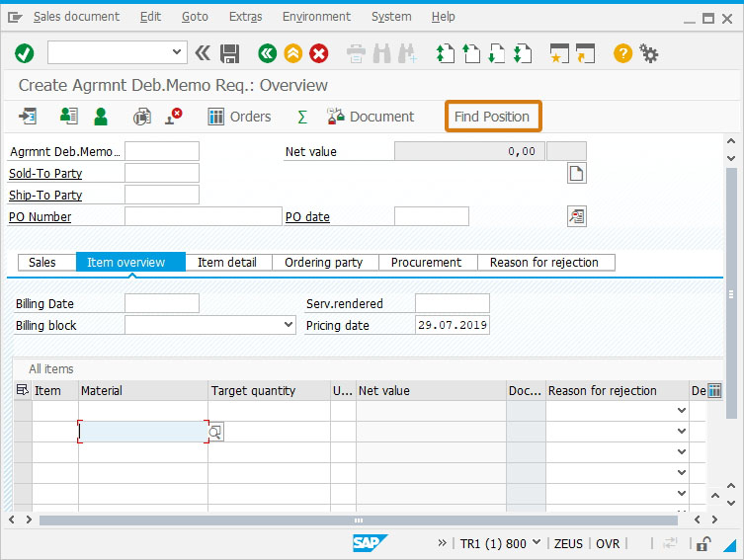Click the Find Position button

click(x=492, y=117)
